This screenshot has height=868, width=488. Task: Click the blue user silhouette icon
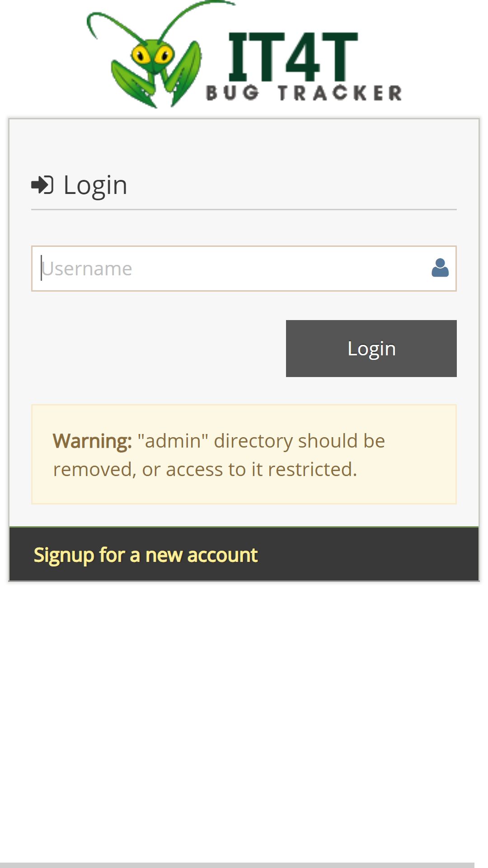[440, 268]
